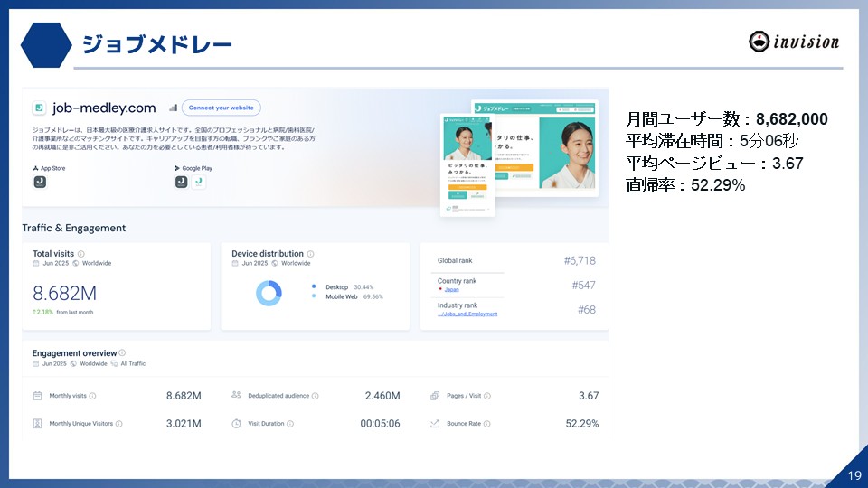Click the 2.18% from last month text
The width and height of the screenshot is (868, 488).
coord(63,312)
